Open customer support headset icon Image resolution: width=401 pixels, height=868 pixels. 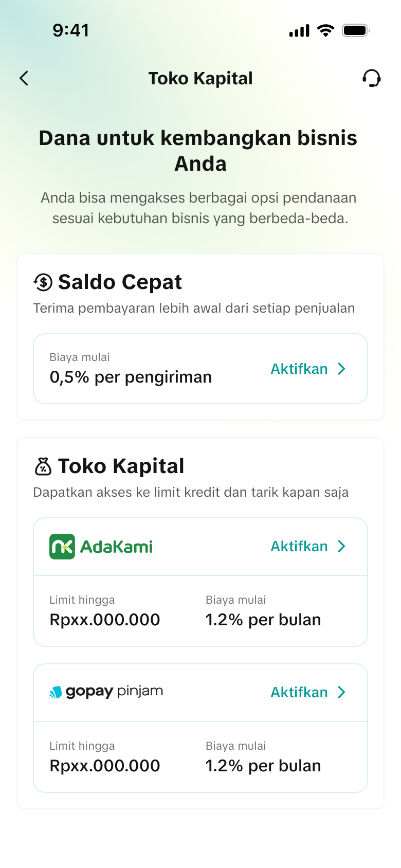click(x=371, y=78)
